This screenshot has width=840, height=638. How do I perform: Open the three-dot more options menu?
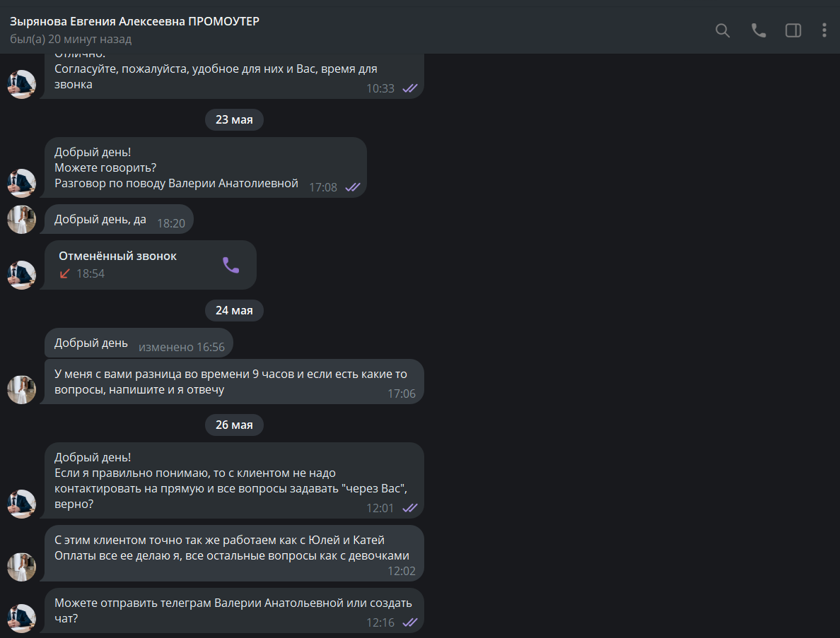824,30
